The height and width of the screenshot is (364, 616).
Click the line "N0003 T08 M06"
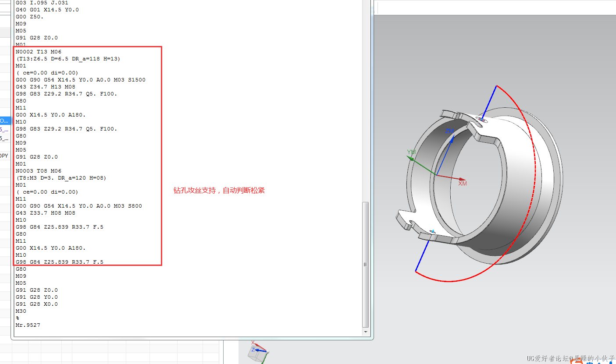(39, 171)
